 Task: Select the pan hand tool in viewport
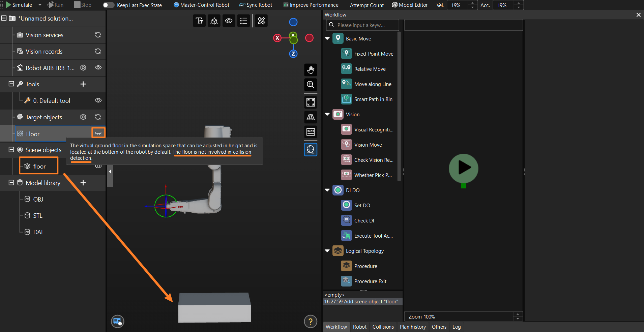tap(311, 70)
